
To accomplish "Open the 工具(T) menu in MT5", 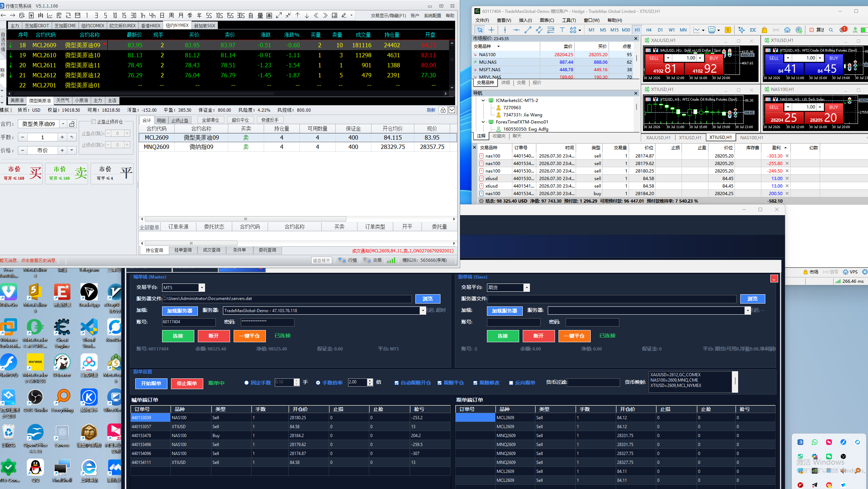I will [x=569, y=20].
